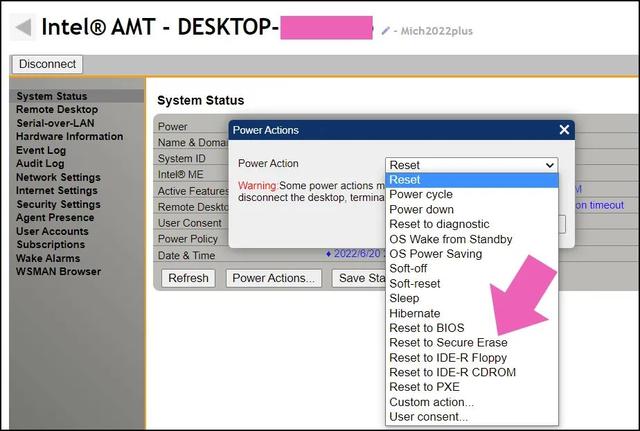Click the pencil edit icon beside Mich2022plus
The image size is (640, 431).
click(x=385, y=31)
